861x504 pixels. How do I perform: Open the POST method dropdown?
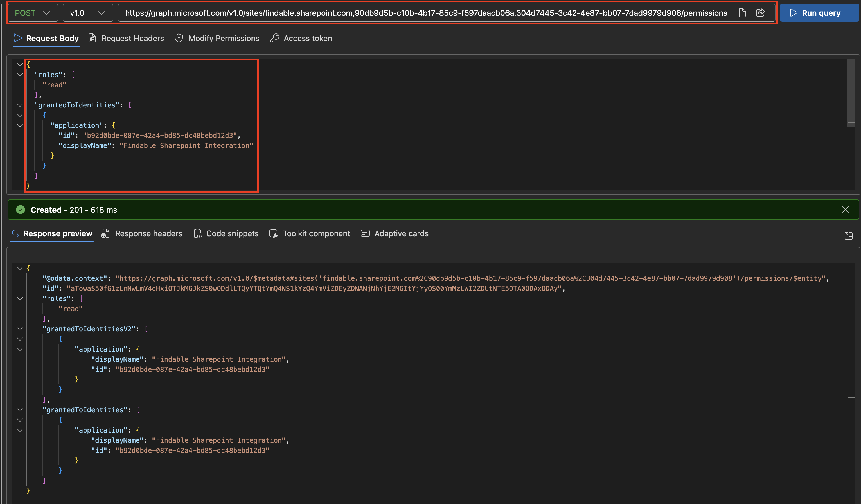pos(33,13)
